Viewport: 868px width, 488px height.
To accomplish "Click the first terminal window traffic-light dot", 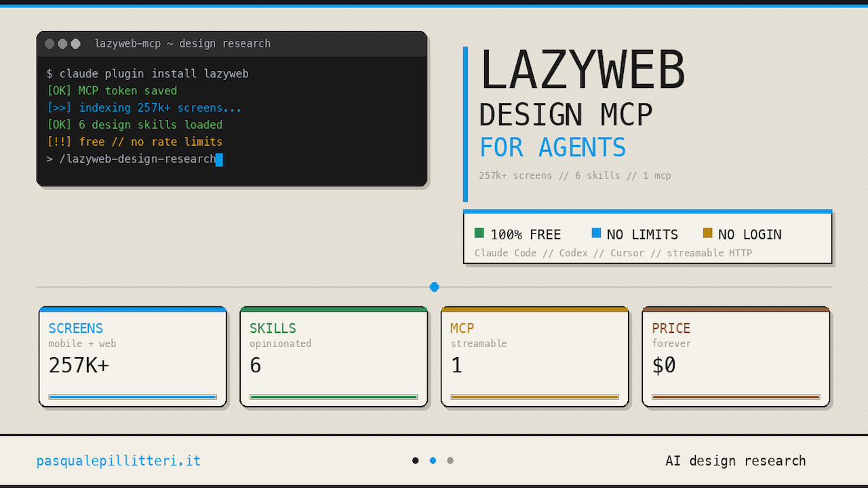I will pyautogui.click(x=50, y=44).
